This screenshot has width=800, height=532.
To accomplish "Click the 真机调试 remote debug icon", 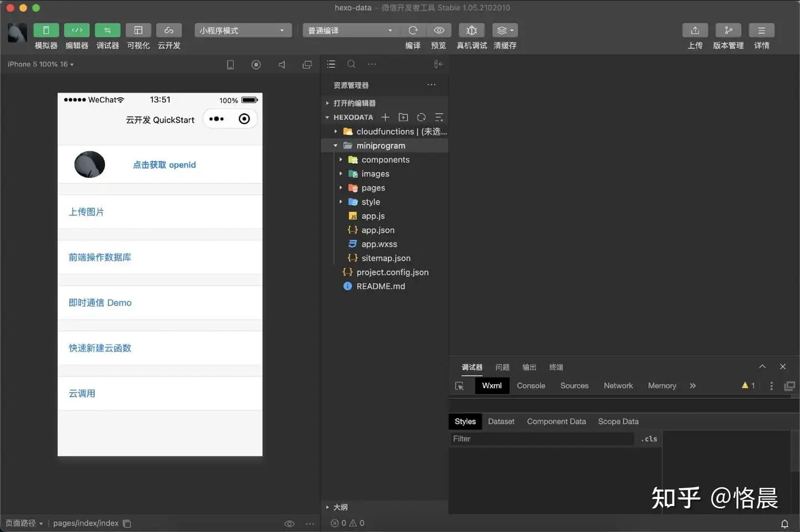I will click(x=472, y=30).
